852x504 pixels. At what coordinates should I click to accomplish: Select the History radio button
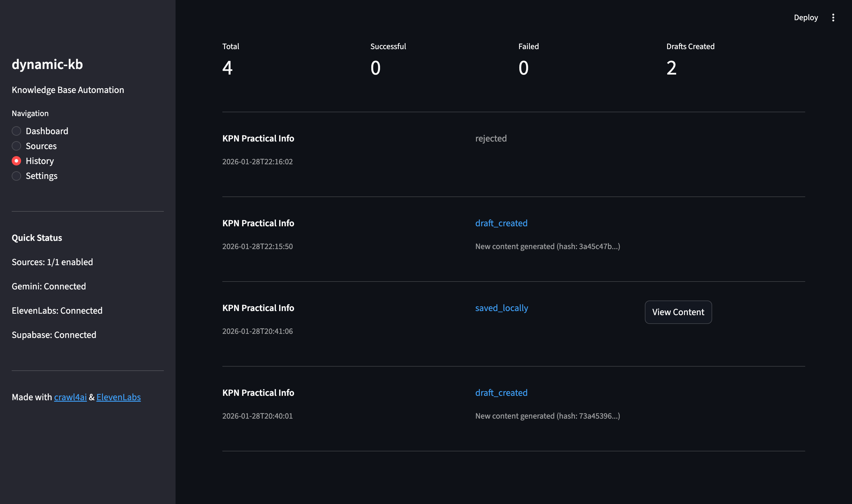click(16, 160)
